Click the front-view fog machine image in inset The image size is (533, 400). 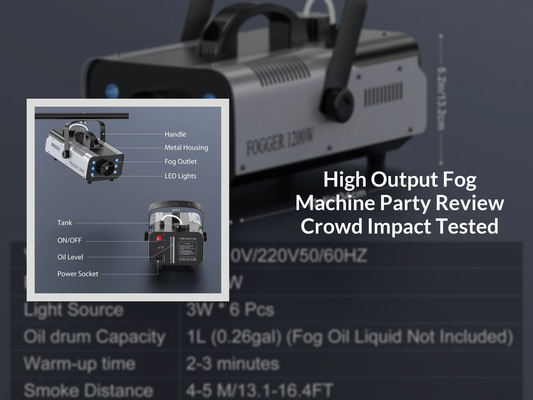point(85,152)
